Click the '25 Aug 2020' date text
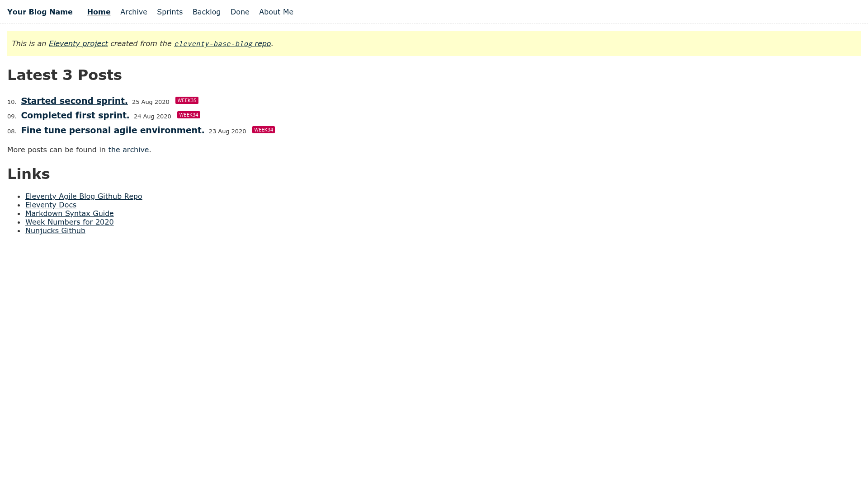 tap(151, 102)
